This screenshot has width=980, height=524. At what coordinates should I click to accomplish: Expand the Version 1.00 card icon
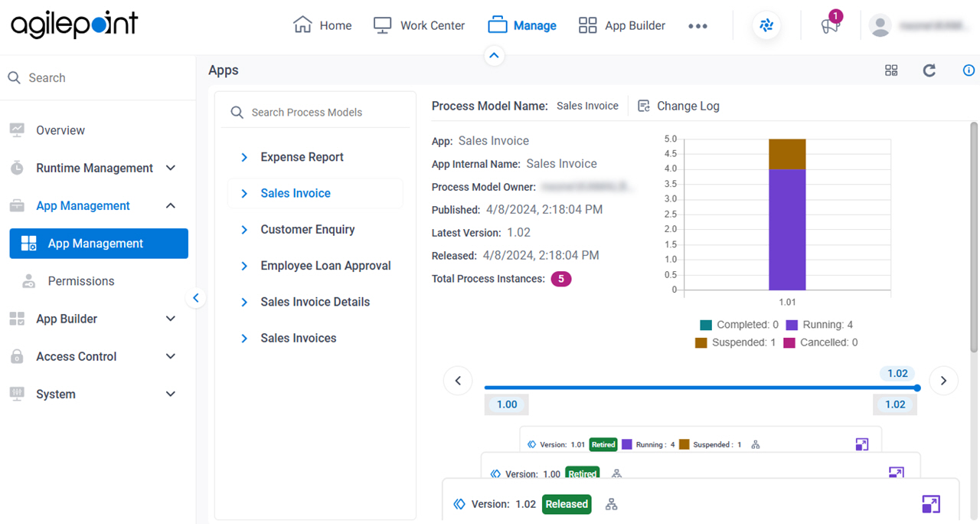coord(897,473)
